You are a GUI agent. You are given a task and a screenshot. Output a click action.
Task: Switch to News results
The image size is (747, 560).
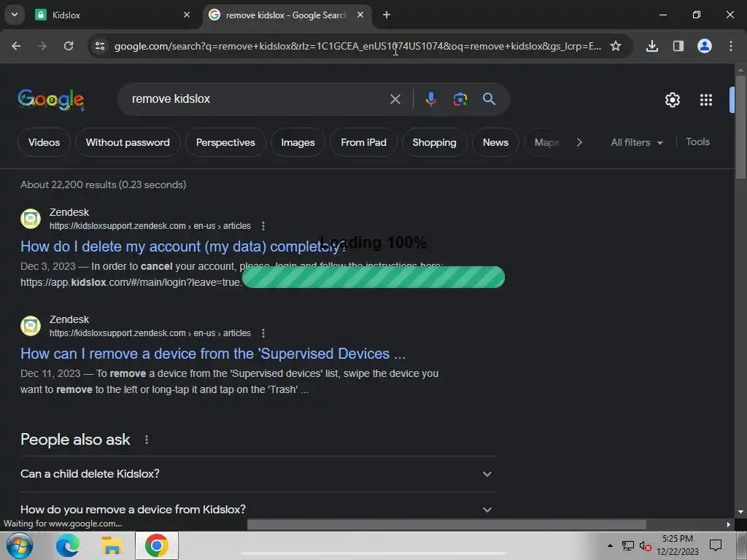[x=495, y=142]
